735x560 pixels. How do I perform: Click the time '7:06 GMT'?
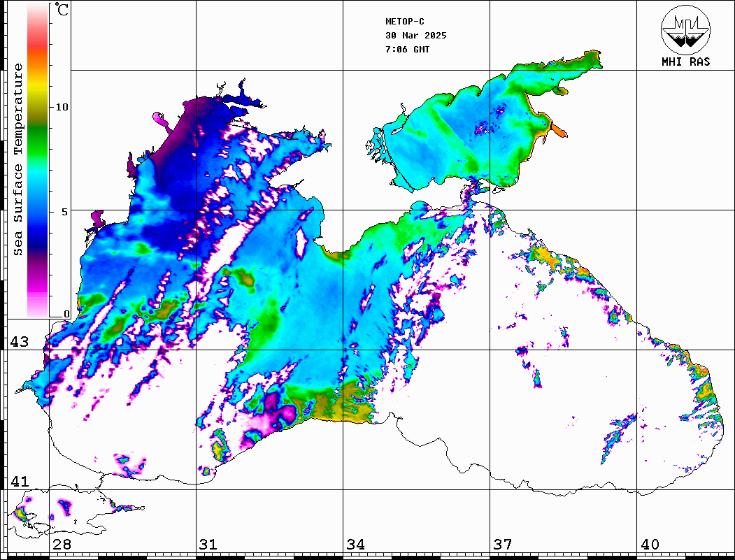[407, 50]
